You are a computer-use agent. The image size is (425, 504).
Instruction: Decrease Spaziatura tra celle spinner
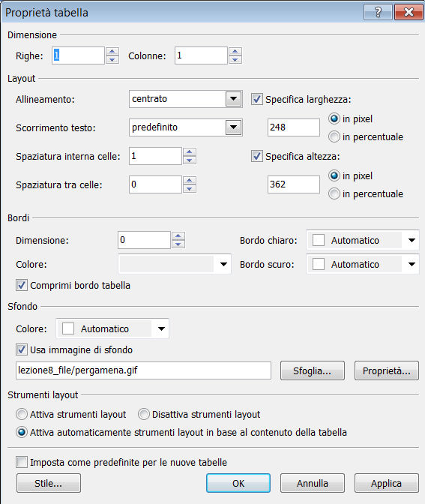click(x=190, y=189)
